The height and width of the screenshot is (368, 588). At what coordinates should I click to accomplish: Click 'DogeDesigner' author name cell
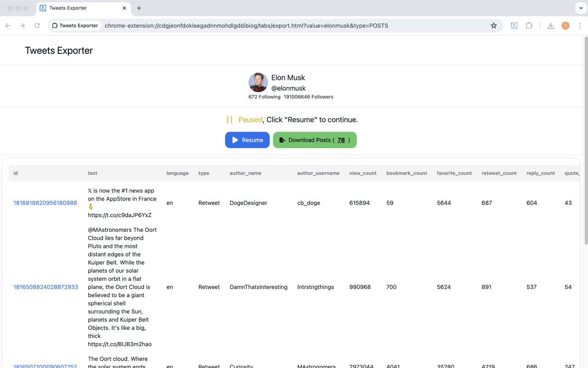tap(248, 203)
